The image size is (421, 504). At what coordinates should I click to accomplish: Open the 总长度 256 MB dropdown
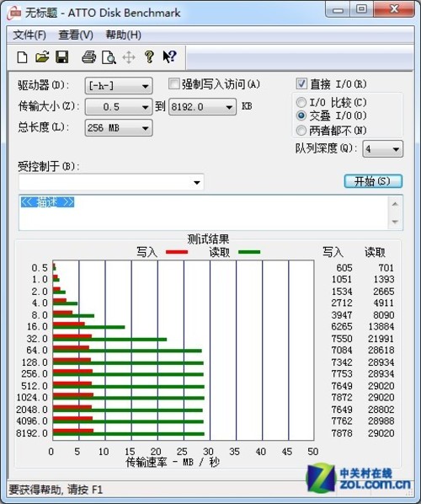click(x=119, y=128)
